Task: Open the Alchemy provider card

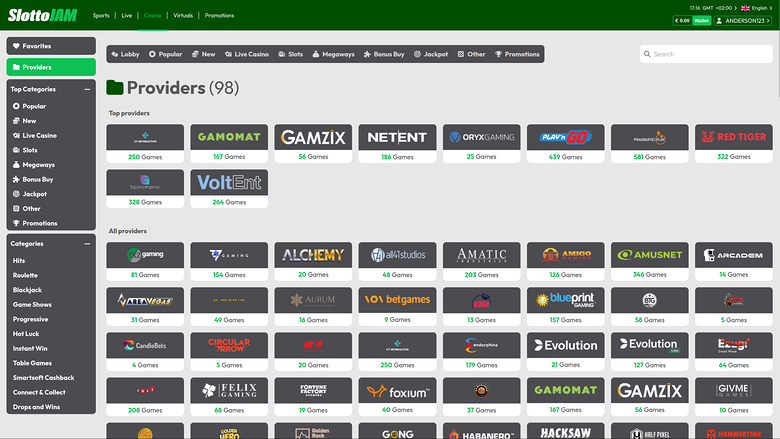Action: pyautogui.click(x=313, y=262)
